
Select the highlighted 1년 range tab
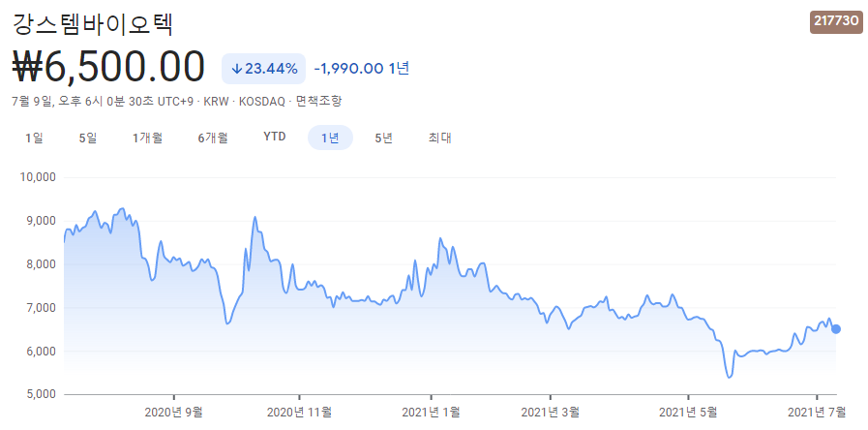pyautogui.click(x=330, y=138)
